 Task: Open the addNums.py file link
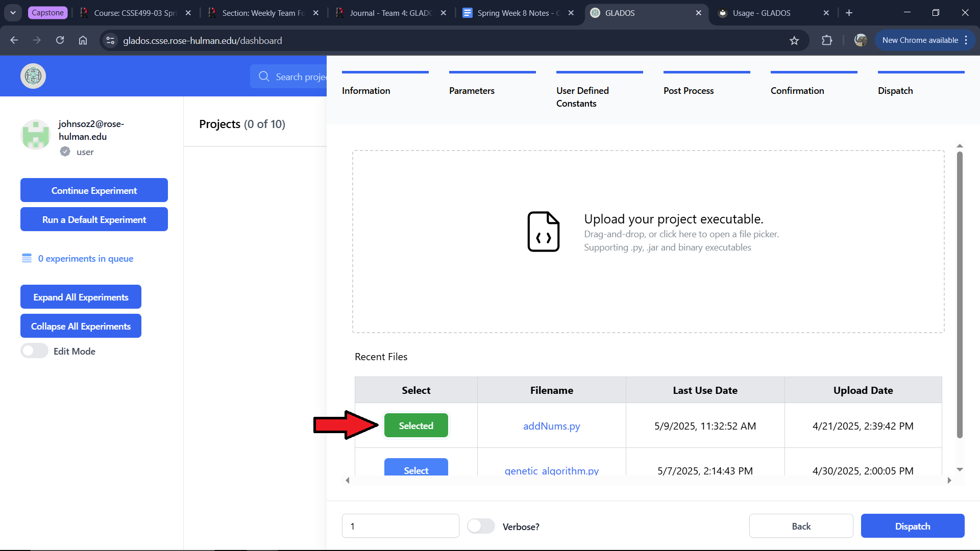551,426
